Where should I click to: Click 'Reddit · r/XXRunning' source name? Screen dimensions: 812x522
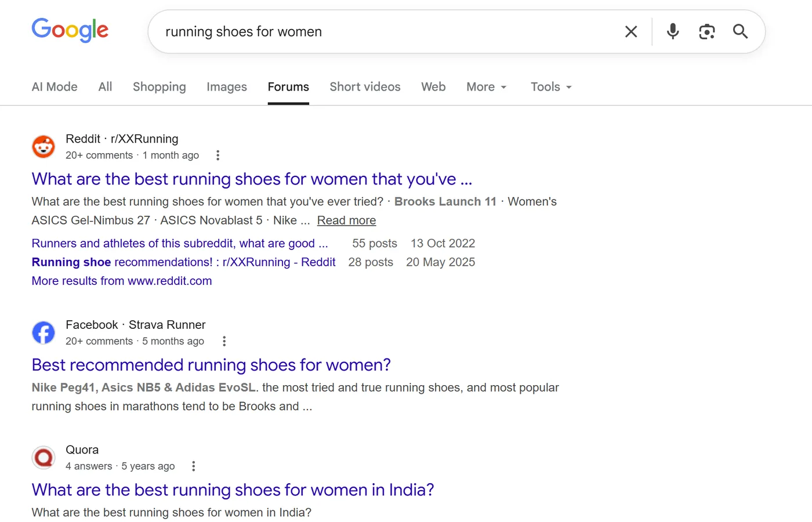(122, 139)
